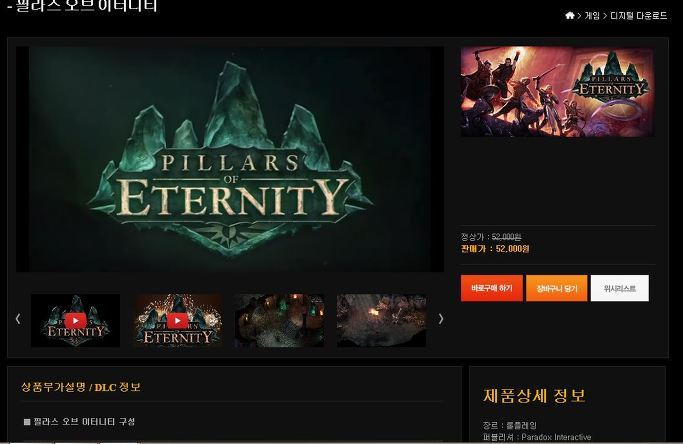Go to home via breadcrumb house icon
The image size is (683, 444).
coord(570,16)
